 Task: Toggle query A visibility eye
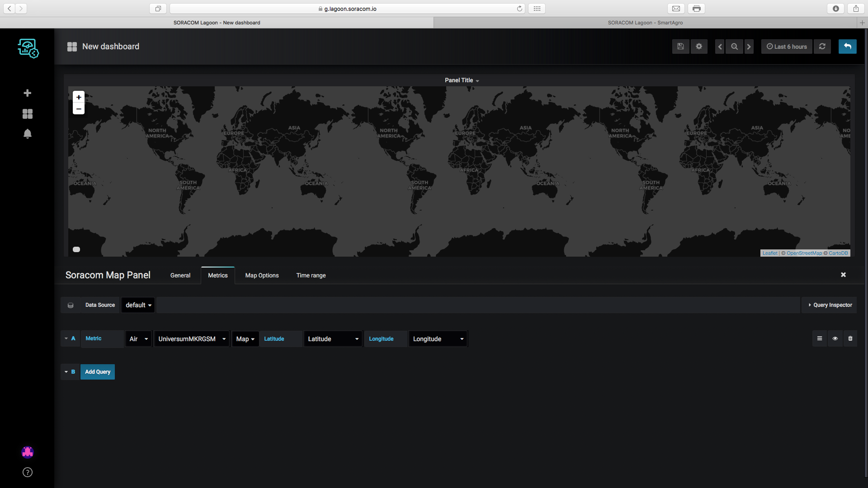835,338
